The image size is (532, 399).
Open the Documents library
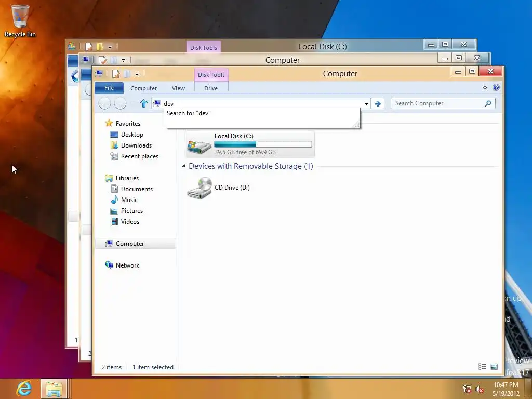pyautogui.click(x=137, y=189)
